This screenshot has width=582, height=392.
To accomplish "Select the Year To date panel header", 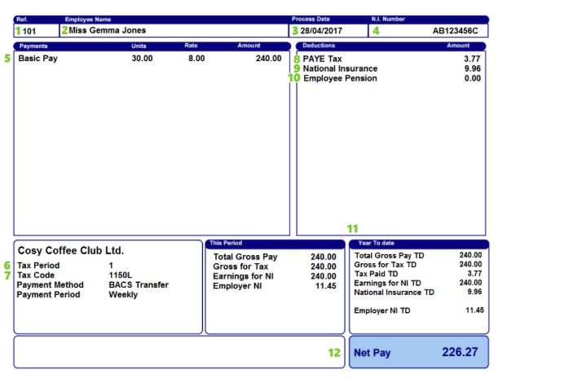I will [x=377, y=244].
